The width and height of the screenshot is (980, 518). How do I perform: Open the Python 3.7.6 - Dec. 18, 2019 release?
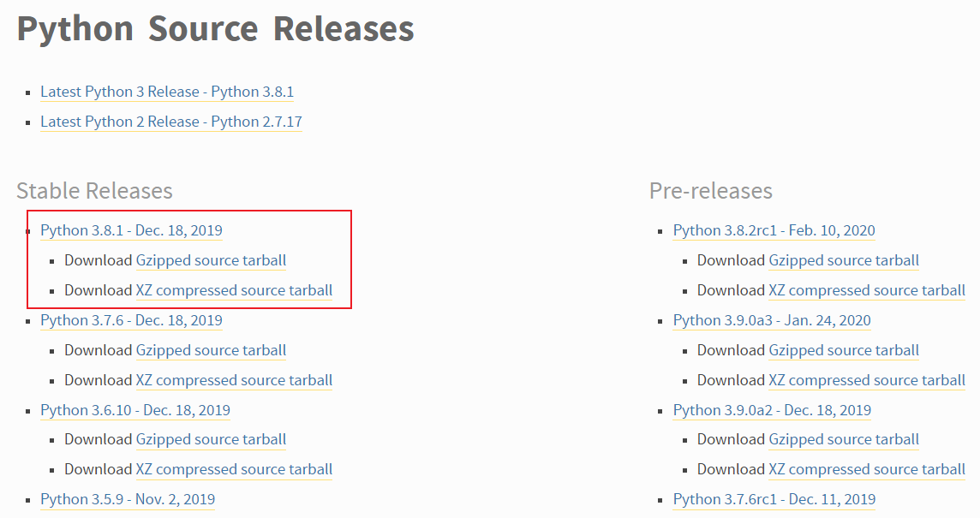pos(131,320)
